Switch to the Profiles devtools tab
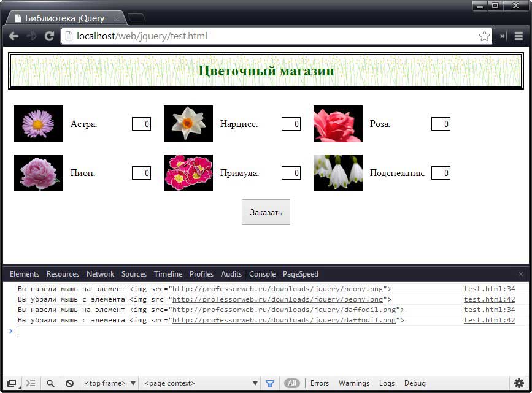532x393 pixels. pos(201,274)
